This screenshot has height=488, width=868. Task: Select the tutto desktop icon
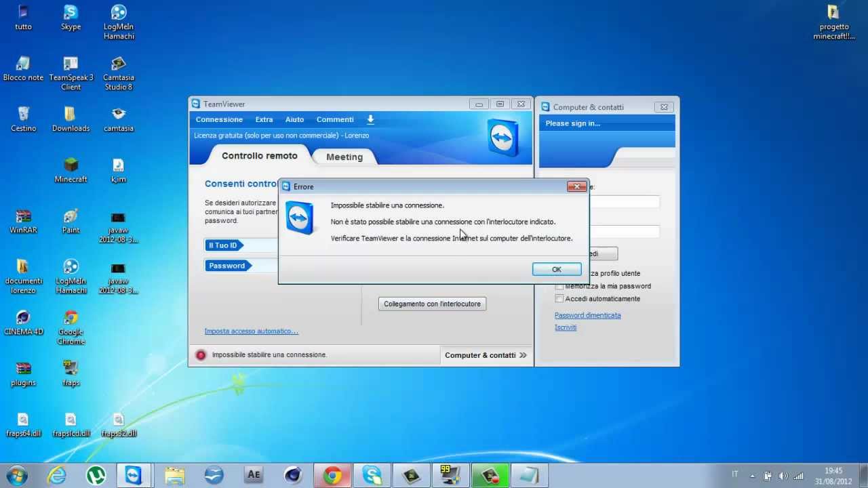click(23, 18)
